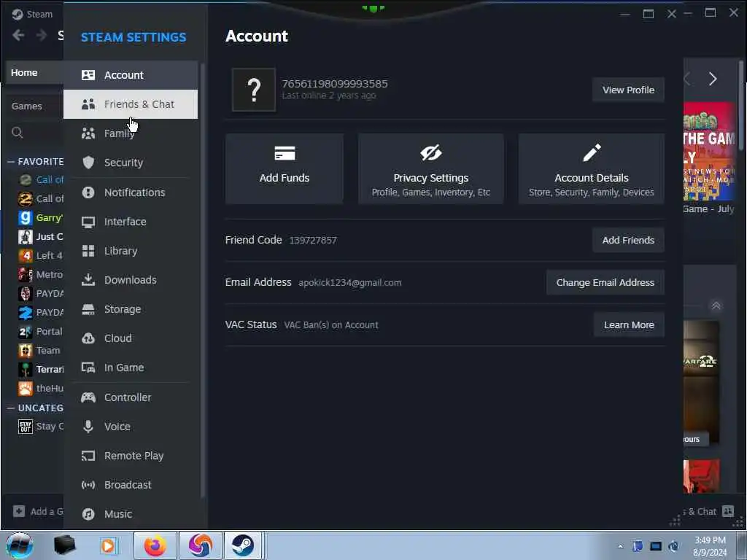Viewport: 747px width, 560px height.
Task: Click the next arrow in news carousel
Action: (x=712, y=79)
